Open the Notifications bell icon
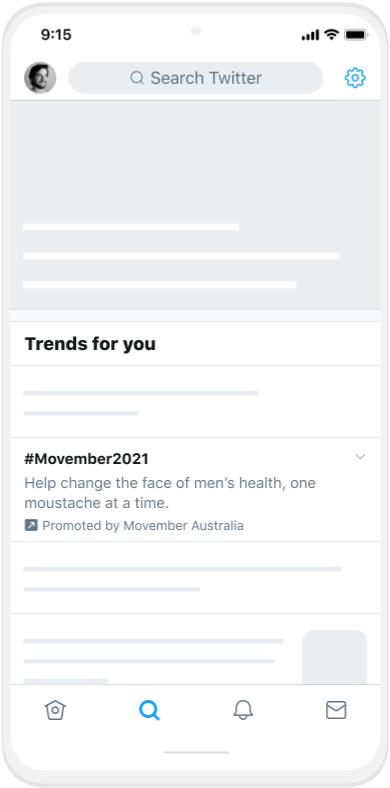Image resolution: width=390 pixels, height=788 pixels. click(x=243, y=710)
